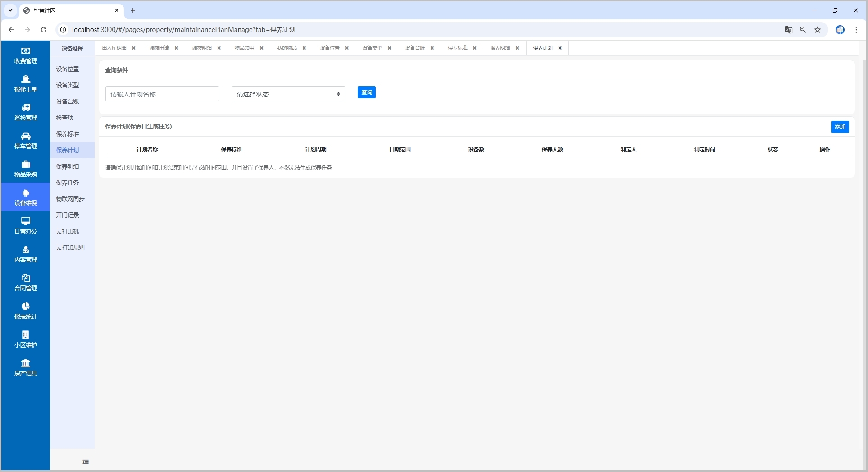Focus the 请输入计划名称 input field
The height and width of the screenshot is (472, 868).
tap(162, 94)
